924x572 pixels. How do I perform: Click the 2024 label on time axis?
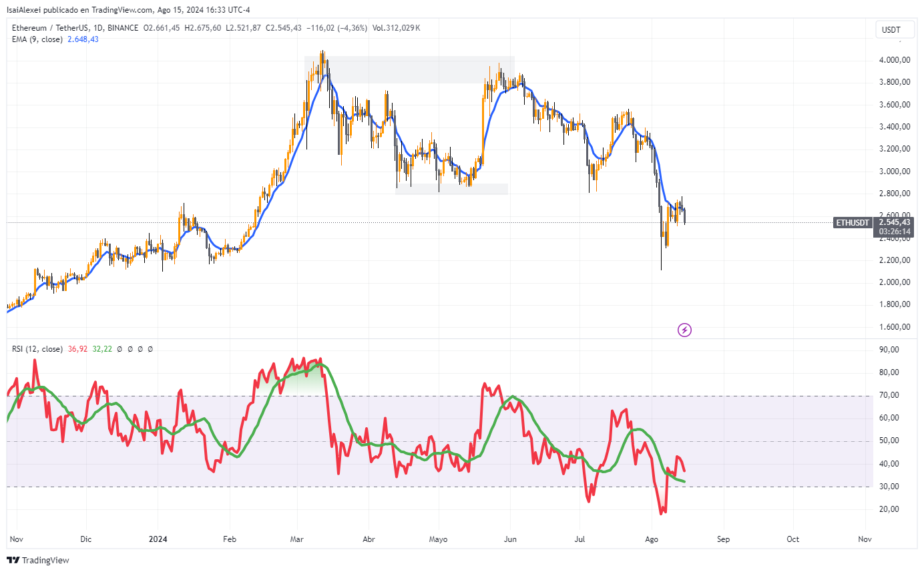(158, 539)
